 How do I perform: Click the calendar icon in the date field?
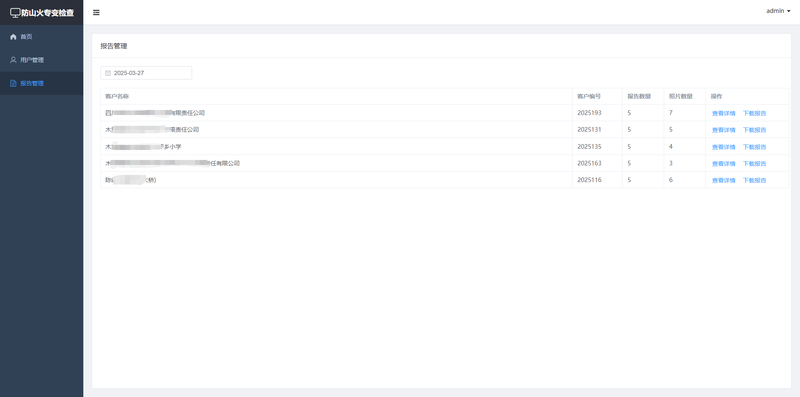(108, 73)
